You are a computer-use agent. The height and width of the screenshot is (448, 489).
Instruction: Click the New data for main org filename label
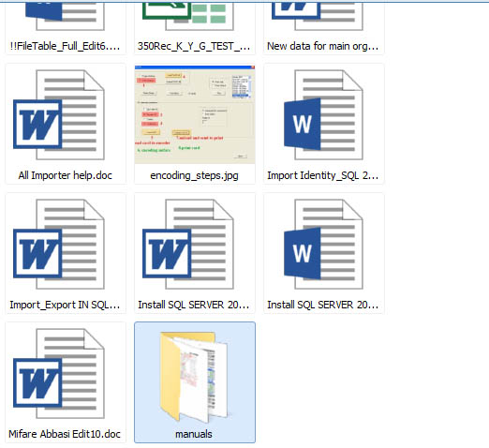pyautogui.click(x=323, y=46)
